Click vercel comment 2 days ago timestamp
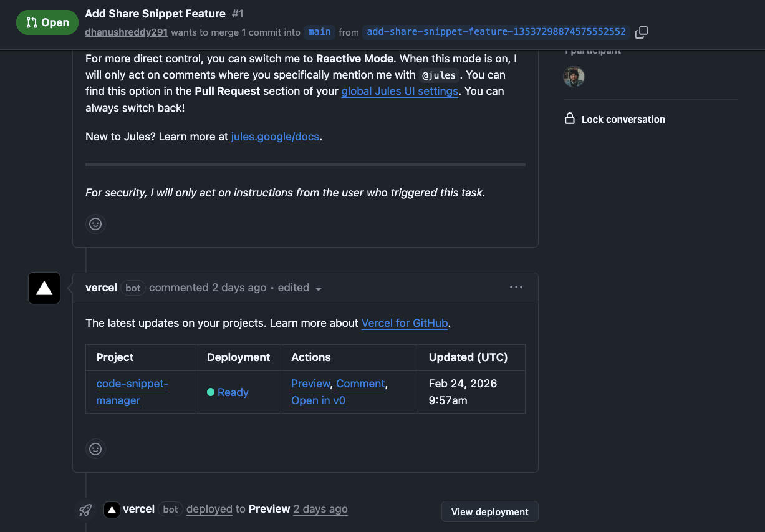 pos(239,288)
